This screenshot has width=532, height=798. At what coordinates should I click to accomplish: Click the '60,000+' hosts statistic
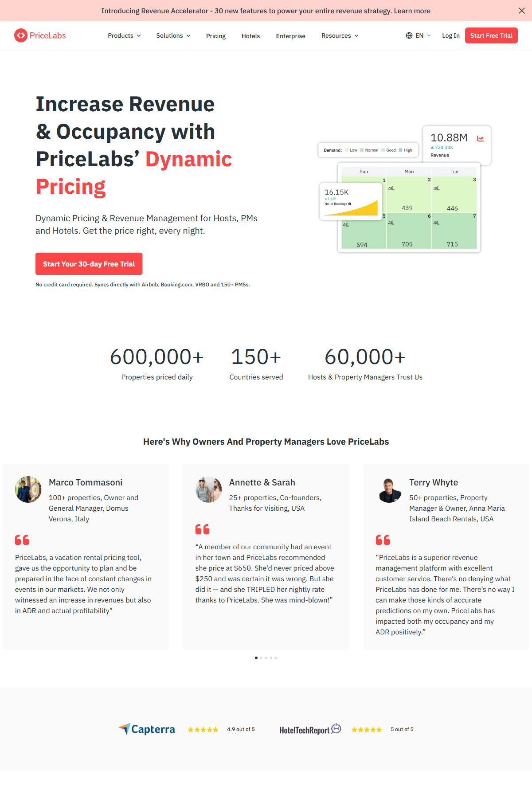pyautogui.click(x=365, y=357)
